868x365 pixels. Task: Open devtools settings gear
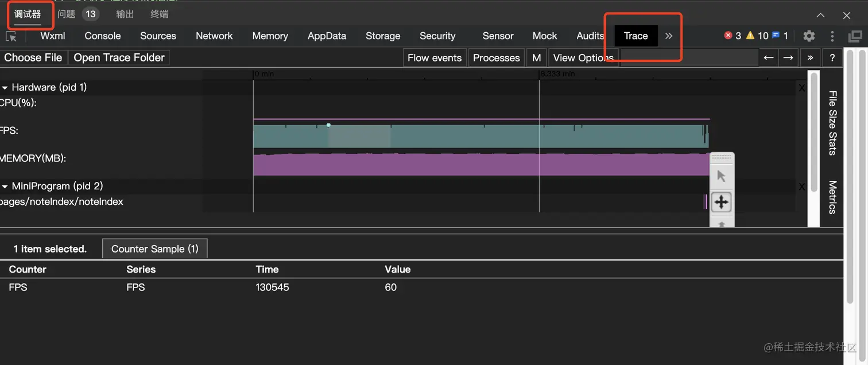809,36
